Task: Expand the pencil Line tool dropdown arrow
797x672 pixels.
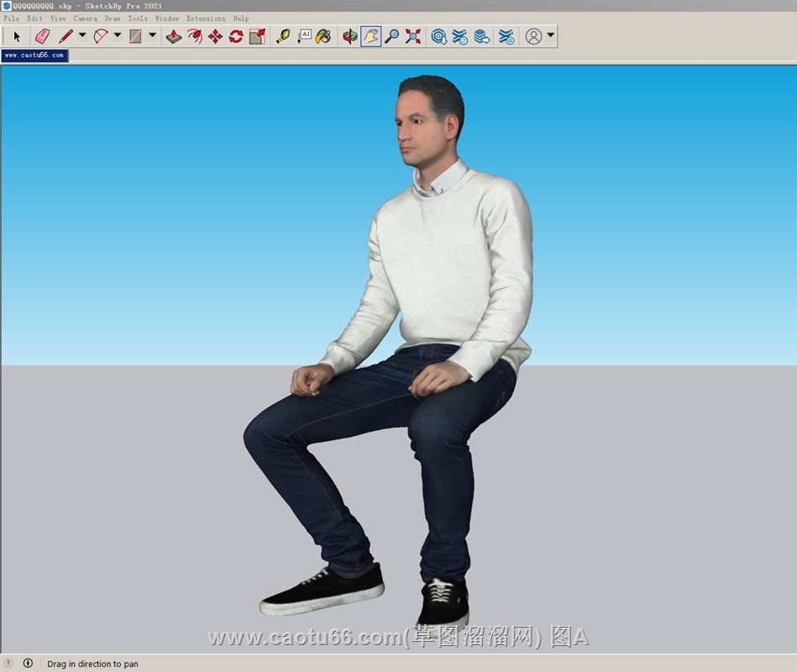Action: [82, 36]
